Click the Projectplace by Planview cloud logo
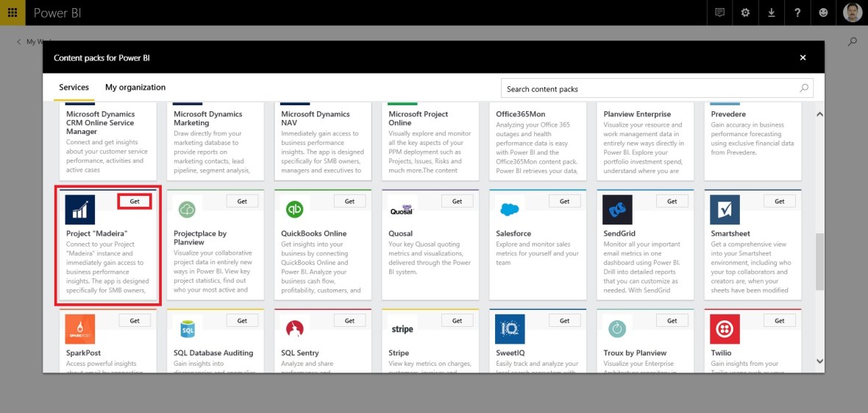The width and height of the screenshot is (868, 413). pyautogui.click(x=188, y=210)
